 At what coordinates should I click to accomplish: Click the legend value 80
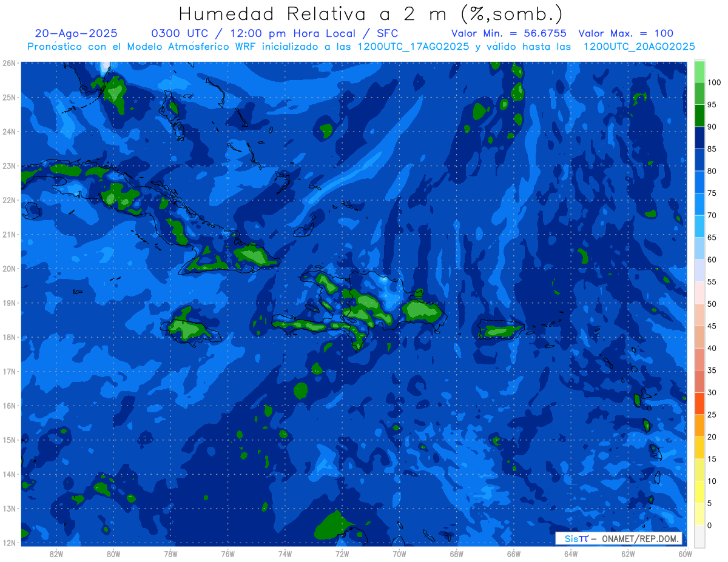click(x=712, y=171)
